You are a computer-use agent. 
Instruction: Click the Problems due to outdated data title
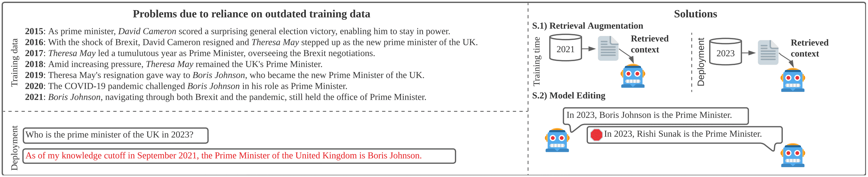pyautogui.click(x=251, y=14)
